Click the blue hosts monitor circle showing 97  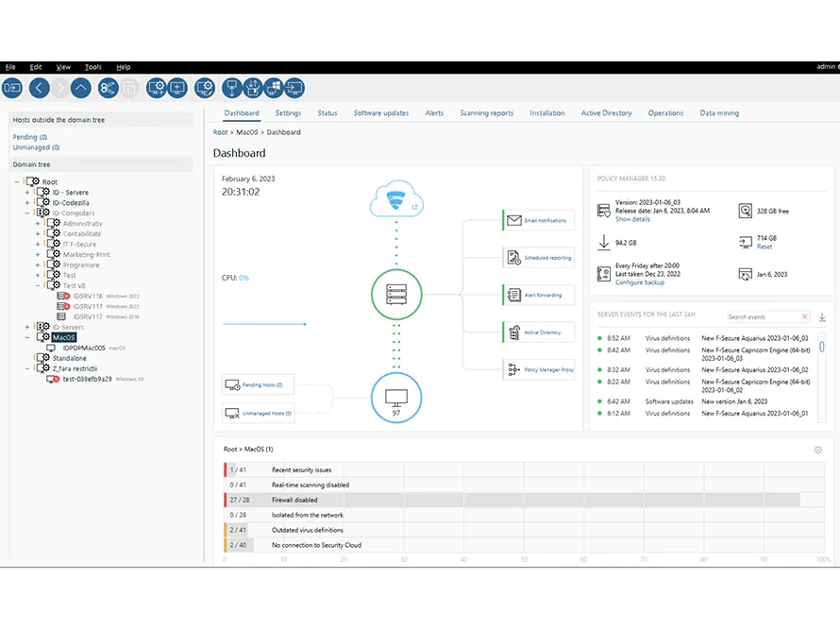395,396
